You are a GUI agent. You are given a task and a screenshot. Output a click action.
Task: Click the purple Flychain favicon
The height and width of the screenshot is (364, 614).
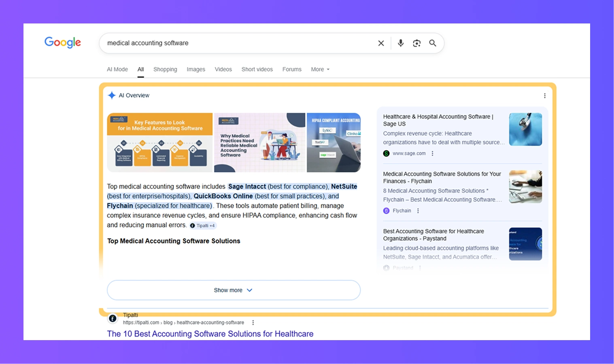click(x=387, y=211)
